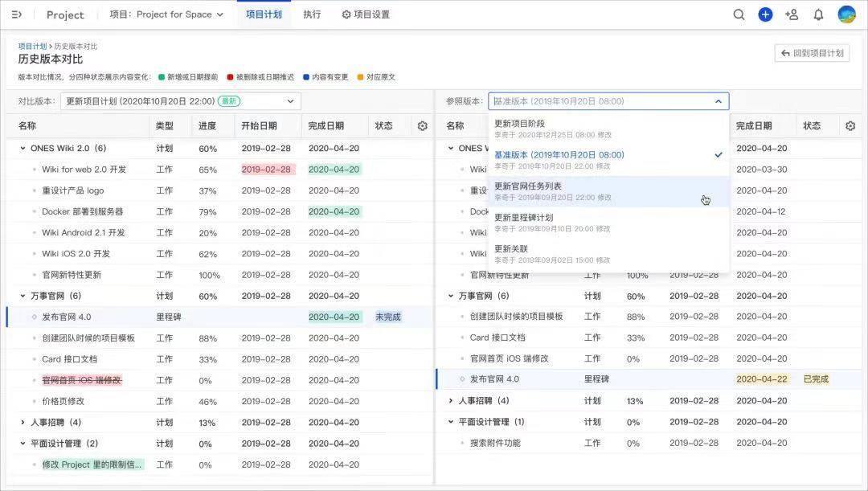The width and height of the screenshot is (868, 491).
Task: Choose the 更新里程碑计划 version option
Action: pyautogui.click(x=608, y=223)
